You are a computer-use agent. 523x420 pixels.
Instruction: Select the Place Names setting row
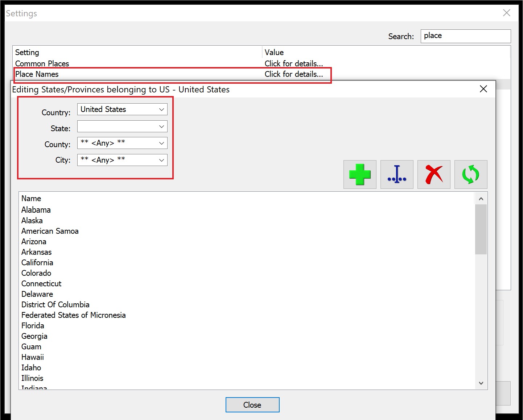261,74
